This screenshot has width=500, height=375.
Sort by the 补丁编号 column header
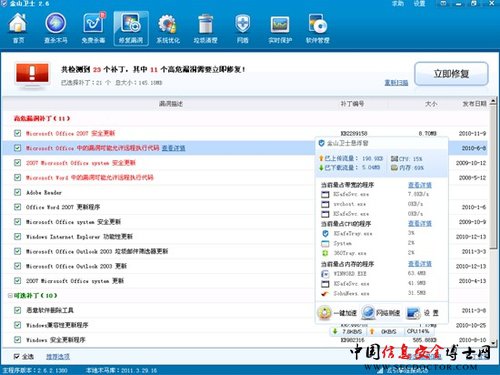click(352, 104)
